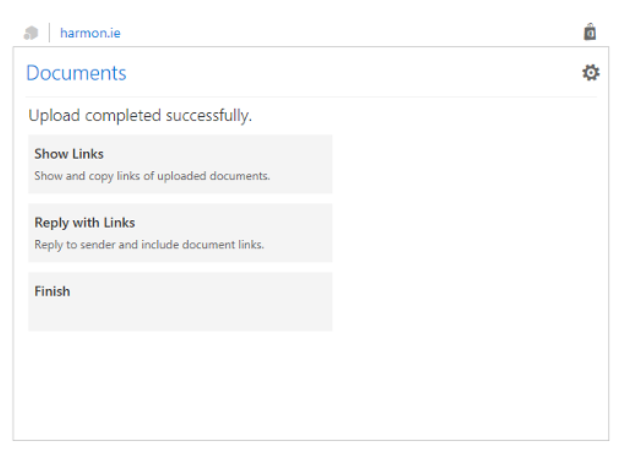Choose Reply with Links

(x=180, y=233)
